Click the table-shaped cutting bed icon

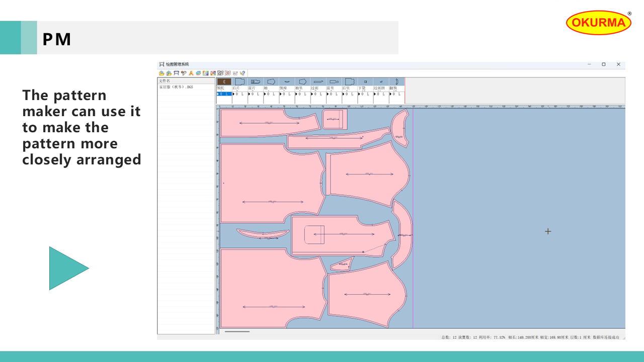tap(176, 73)
